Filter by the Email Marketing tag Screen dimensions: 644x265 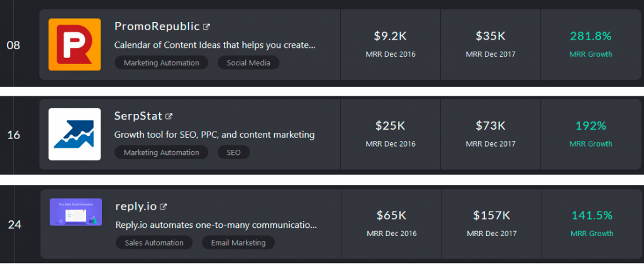pyautogui.click(x=238, y=242)
